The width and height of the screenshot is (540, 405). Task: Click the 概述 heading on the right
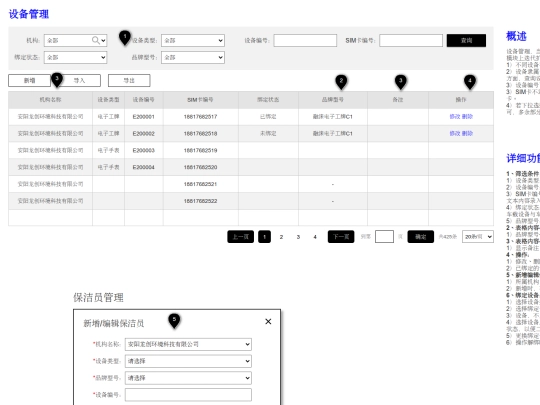click(x=516, y=36)
